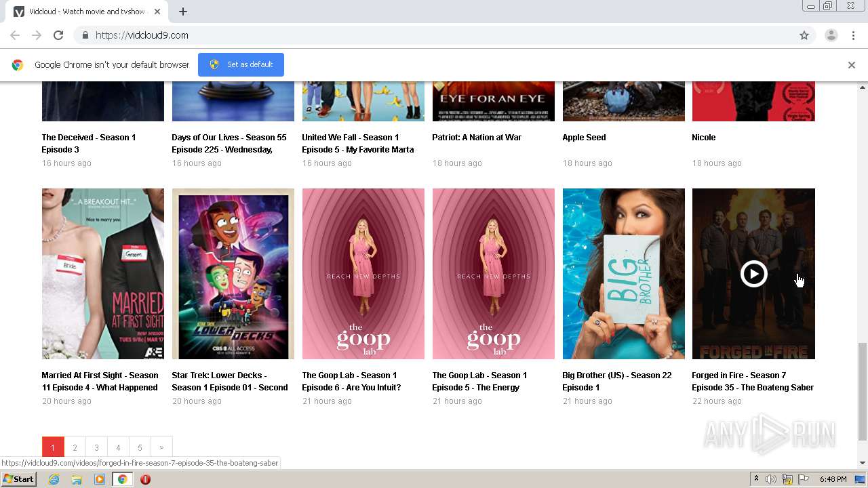868x488 pixels.
Task: Select pagination page 1
Action: click(53, 447)
